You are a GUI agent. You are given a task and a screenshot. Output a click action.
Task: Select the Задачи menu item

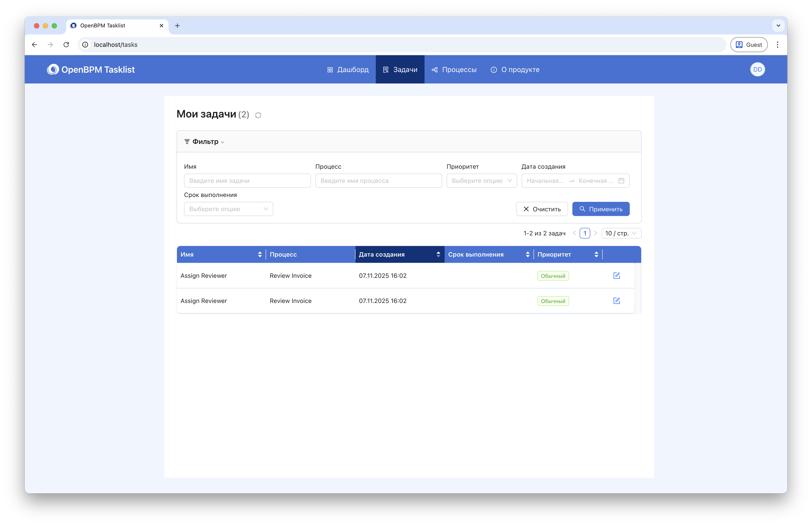400,70
